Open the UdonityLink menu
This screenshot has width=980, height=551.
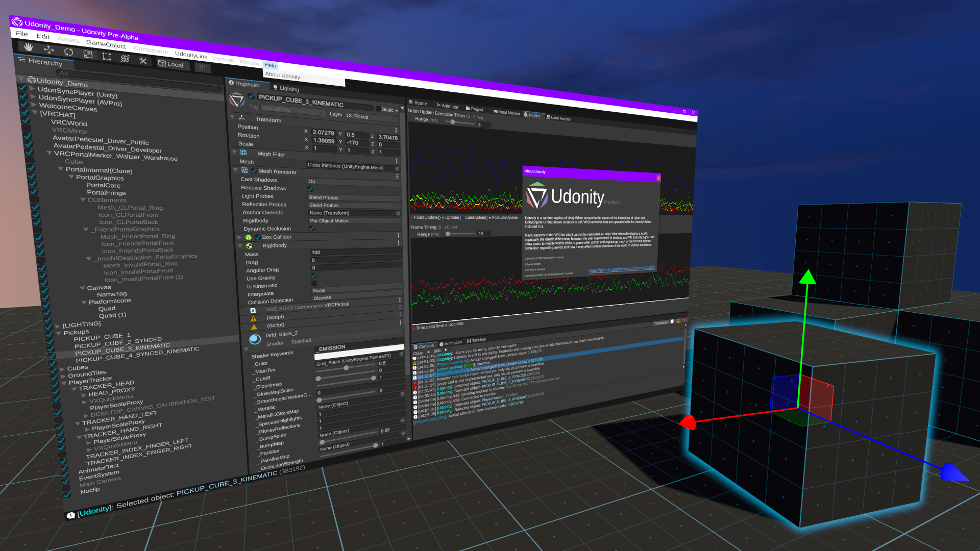tap(191, 55)
